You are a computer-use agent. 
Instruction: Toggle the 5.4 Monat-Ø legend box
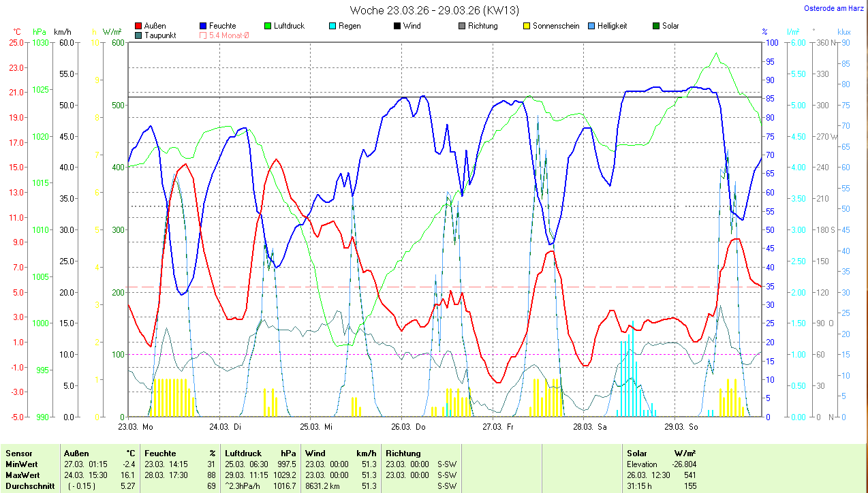click(204, 35)
